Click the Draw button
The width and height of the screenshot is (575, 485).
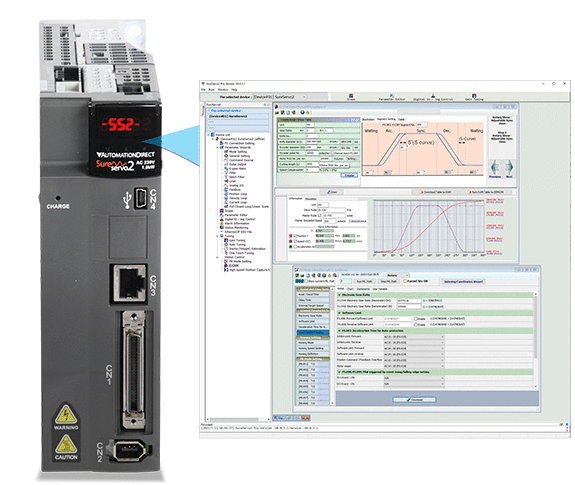pyautogui.click(x=332, y=192)
